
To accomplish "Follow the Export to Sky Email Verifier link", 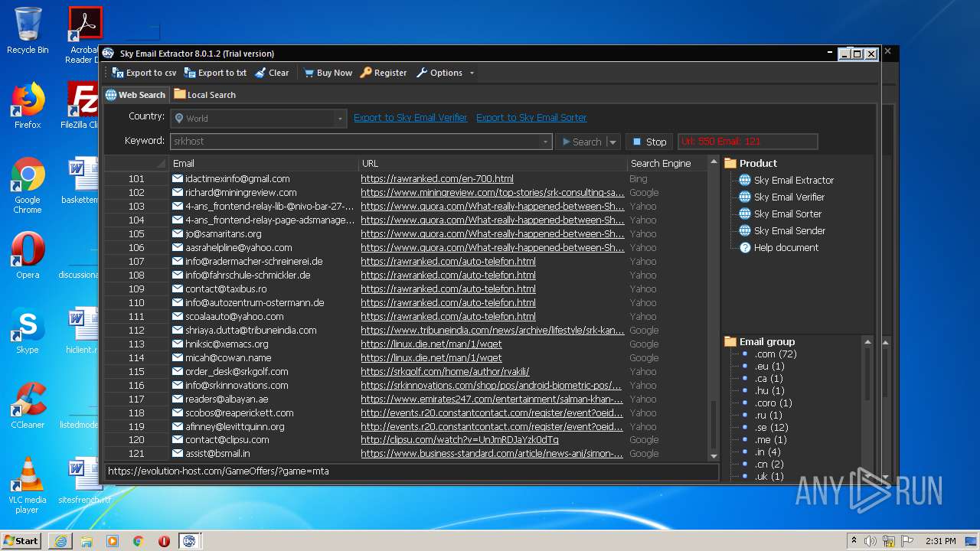I will 410,118.
